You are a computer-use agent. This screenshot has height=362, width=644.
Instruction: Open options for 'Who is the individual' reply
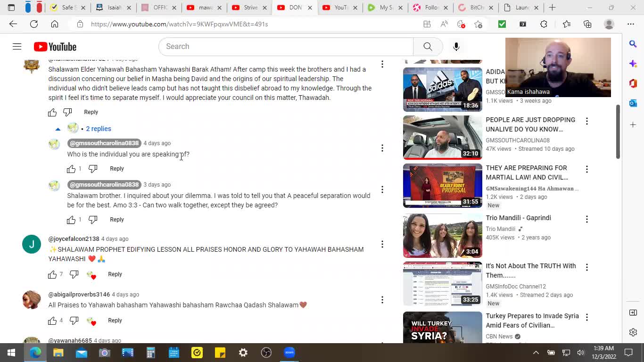tap(382, 148)
